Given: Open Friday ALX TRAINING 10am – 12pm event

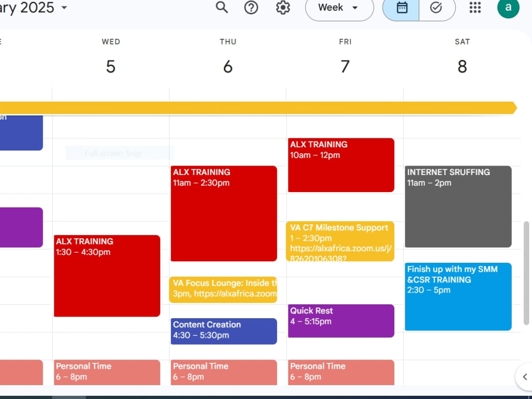Looking at the screenshot, I should [x=341, y=165].
